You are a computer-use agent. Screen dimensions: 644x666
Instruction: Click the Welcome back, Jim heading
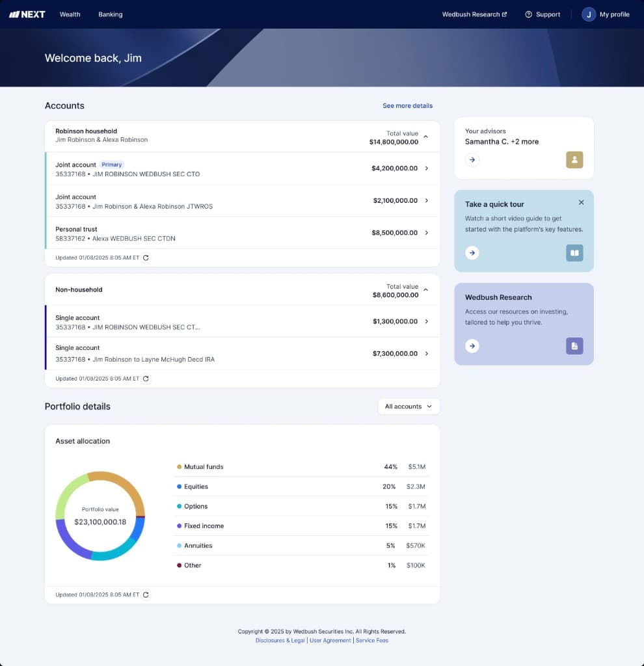93,58
